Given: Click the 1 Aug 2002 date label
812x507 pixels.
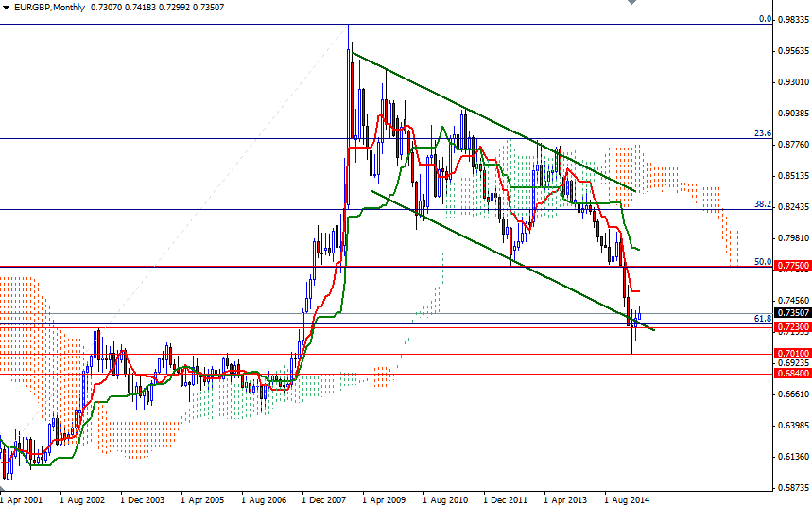Looking at the screenshot, I should click(82, 500).
